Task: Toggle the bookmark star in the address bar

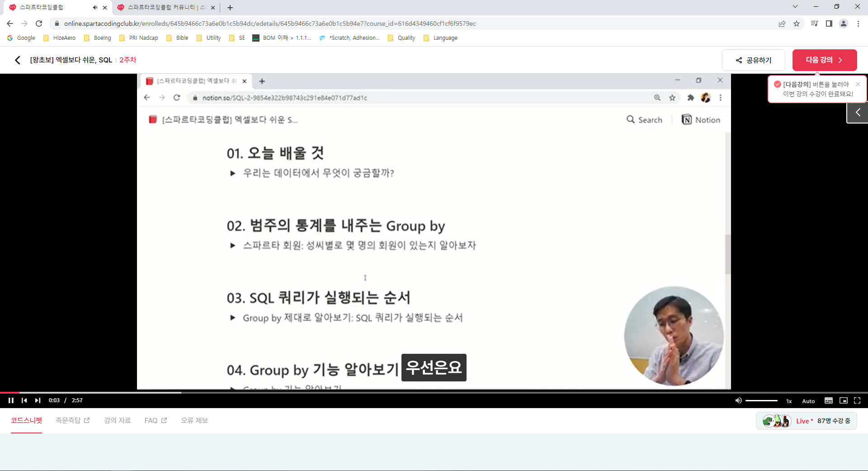Action: coord(797,24)
